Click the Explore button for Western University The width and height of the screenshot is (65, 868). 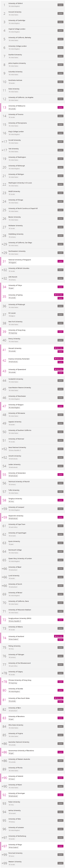60,862
